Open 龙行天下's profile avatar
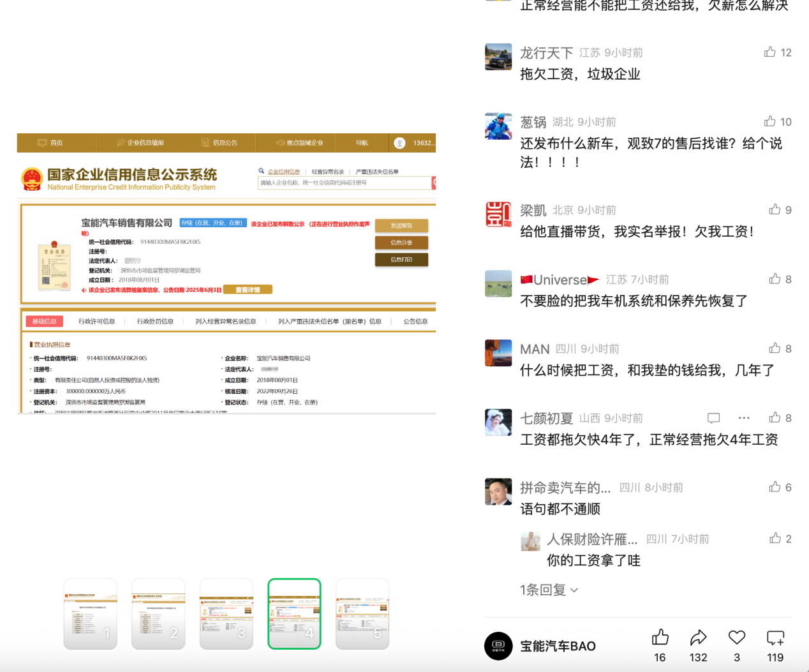 [x=498, y=57]
